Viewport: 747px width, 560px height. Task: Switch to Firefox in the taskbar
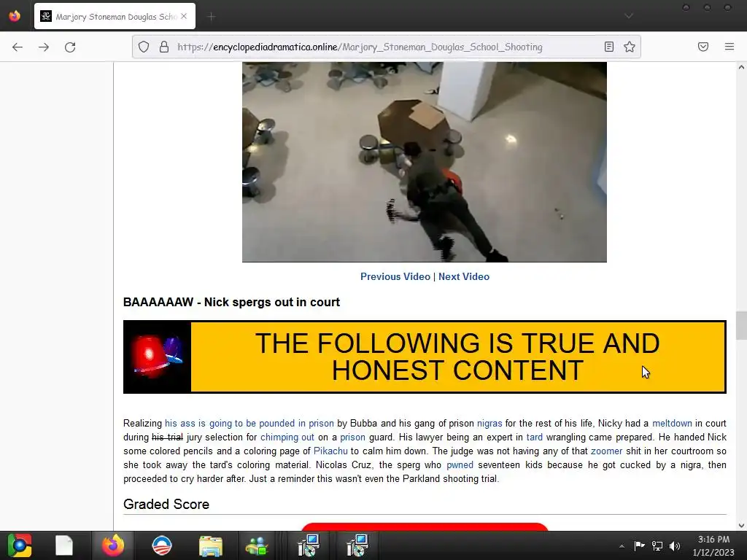(113, 545)
